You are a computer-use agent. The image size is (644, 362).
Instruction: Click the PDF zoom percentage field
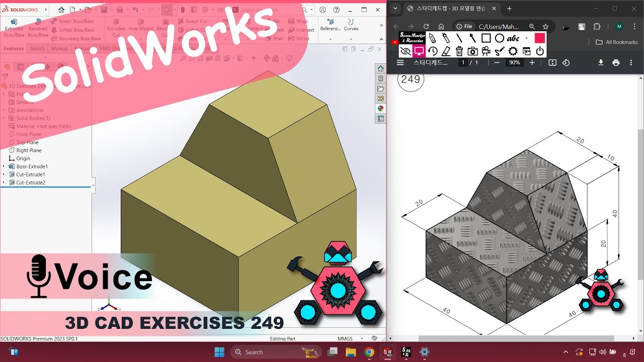[514, 62]
